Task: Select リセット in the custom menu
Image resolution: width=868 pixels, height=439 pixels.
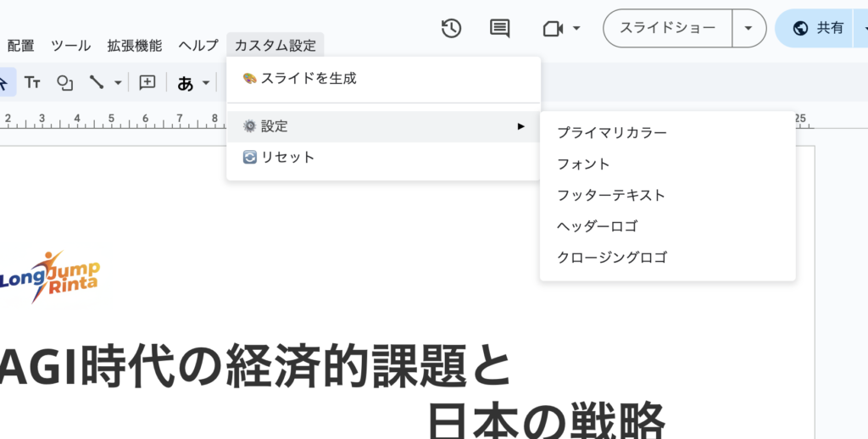Action: (x=287, y=157)
